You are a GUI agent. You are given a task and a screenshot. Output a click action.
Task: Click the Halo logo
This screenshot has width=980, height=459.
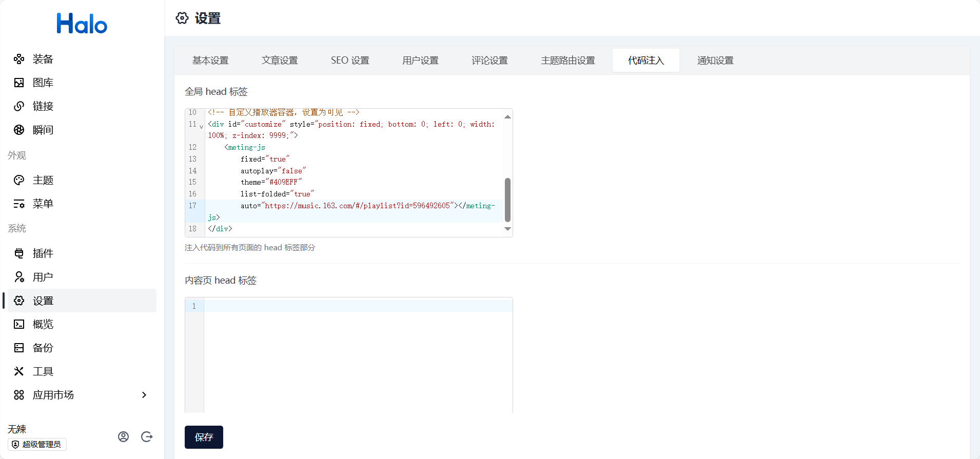tap(82, 24)
